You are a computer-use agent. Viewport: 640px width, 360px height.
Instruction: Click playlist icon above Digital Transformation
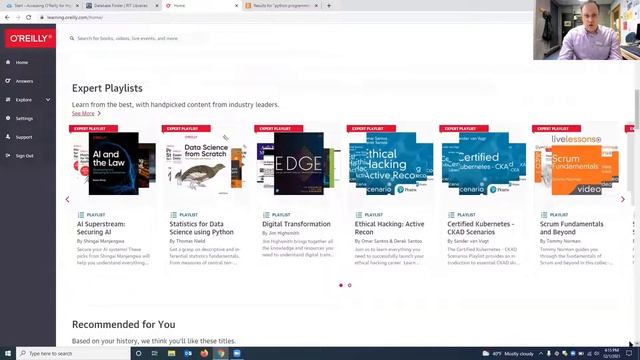[x=266, y=215]
